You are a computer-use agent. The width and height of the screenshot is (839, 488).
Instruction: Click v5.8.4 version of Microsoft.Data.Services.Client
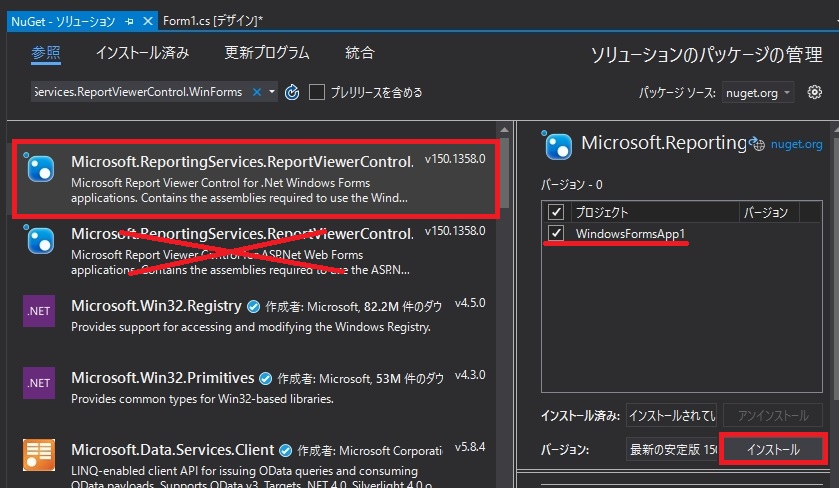pyautogui.click(x=470, y=447)
